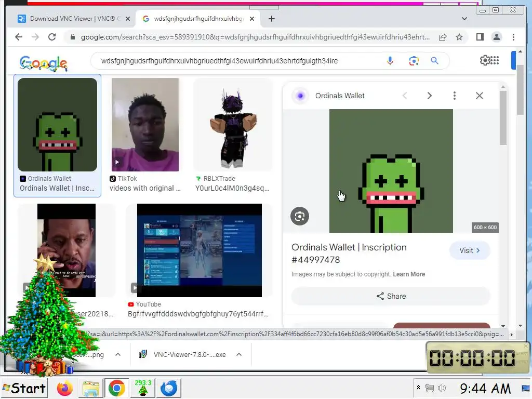The height and width of the screenshot is (399, 532).
Task: Open the Chrome three-dot menu
Action: click(513, 37)
